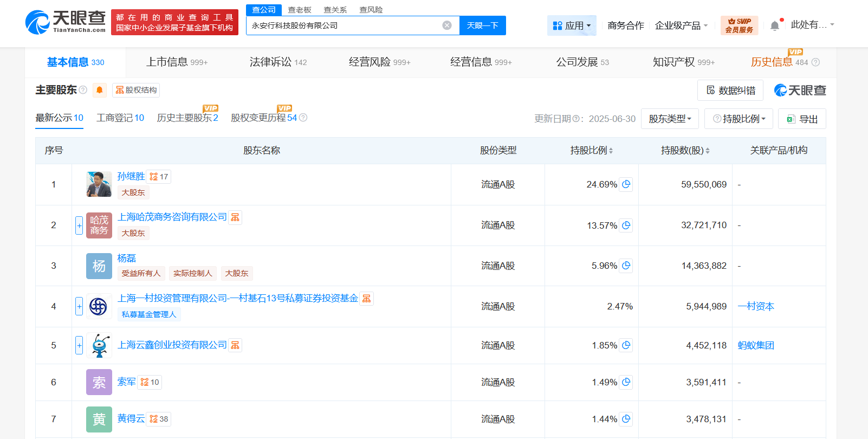
Task: Click structure icon beside 一村基石13号私募证券投资基金
Action: pos(367,299)
